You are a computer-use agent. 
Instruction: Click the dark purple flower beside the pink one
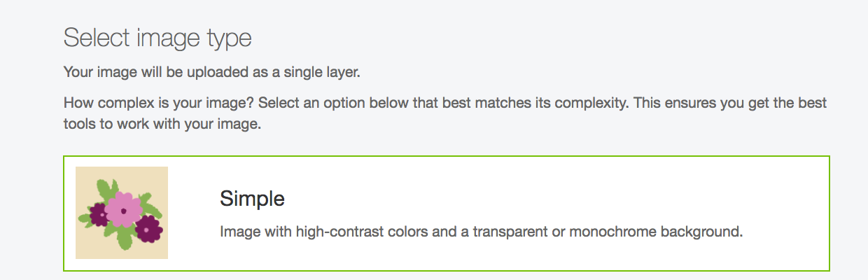point(148,229)
